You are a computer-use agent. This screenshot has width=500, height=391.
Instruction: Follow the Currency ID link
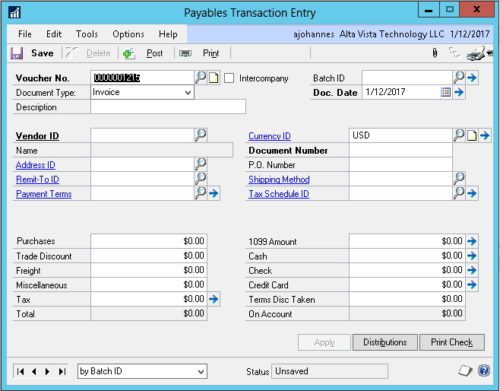pos(270,136)
